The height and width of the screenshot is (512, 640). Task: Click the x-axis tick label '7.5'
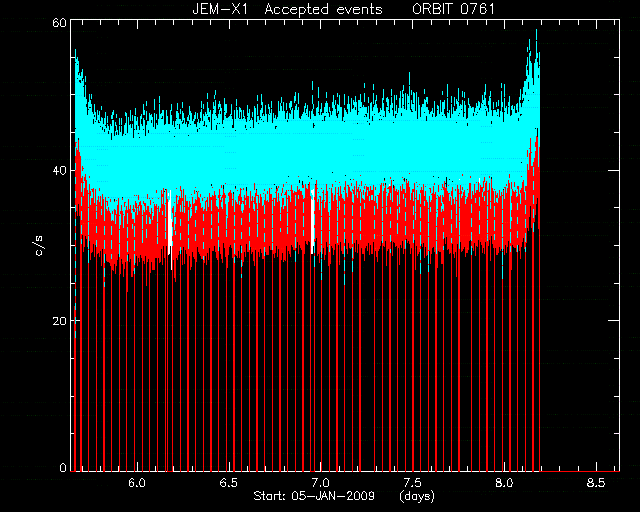[x=412, y=483]
